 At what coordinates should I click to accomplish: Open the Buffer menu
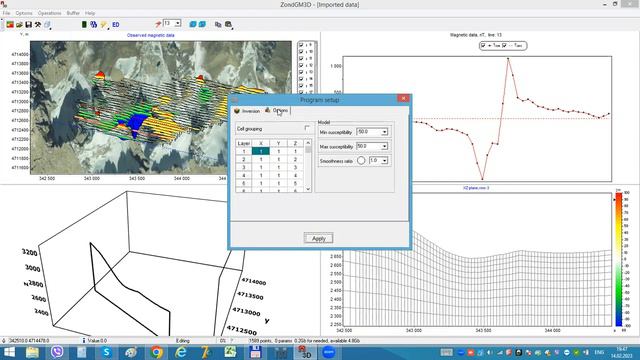tap(73, 13)
